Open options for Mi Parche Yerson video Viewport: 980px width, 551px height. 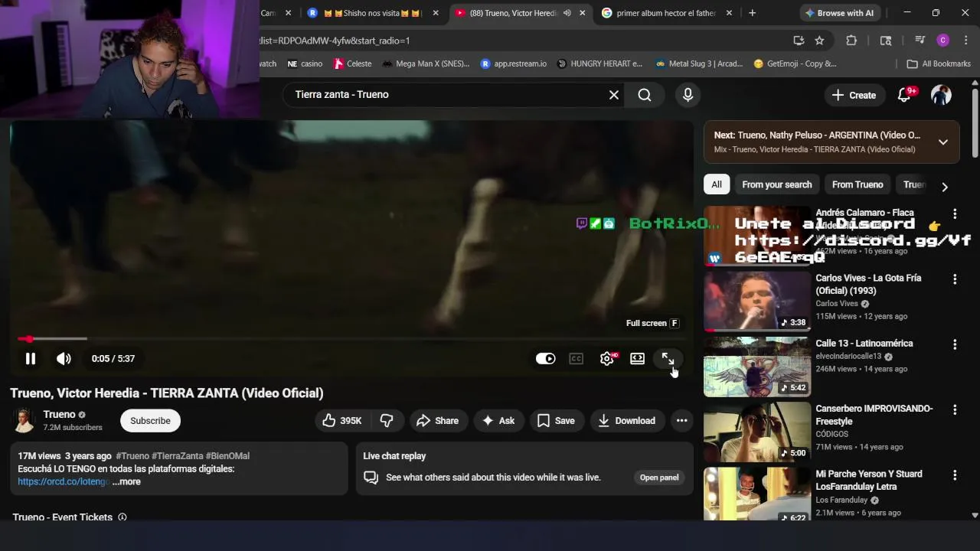(955, 475)
